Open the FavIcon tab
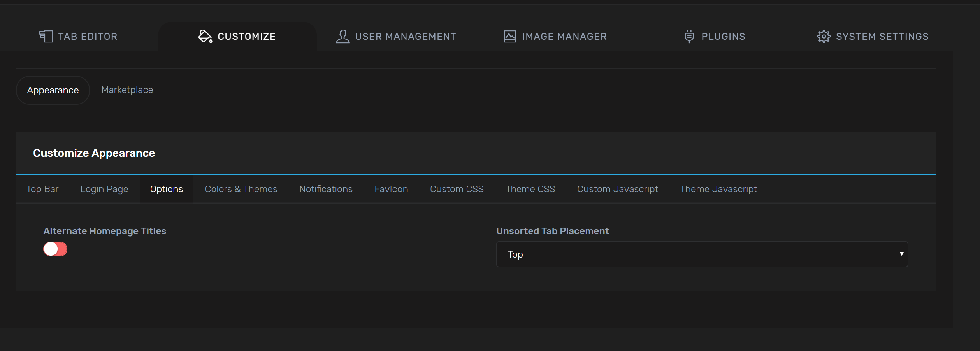This screenshot has width=980, height=351. pos(392,189)
